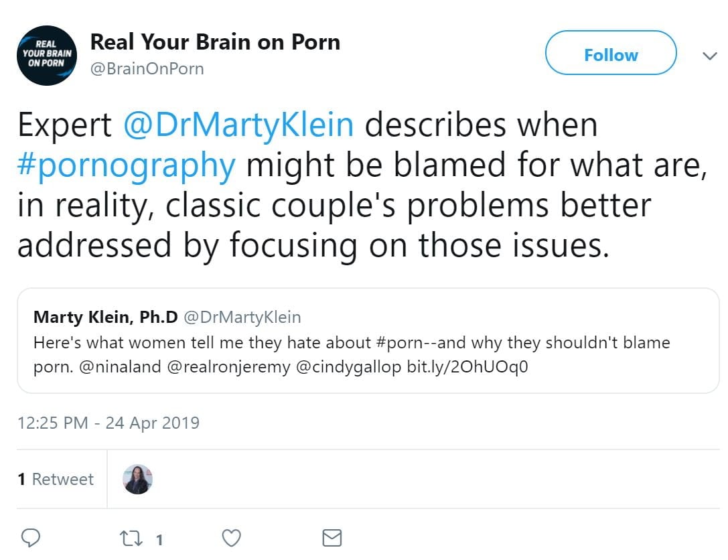Open the tweet timestamp 12:25 PM - 24 Apr 2019
Viewport: 728px width, 560px height.
108,423
